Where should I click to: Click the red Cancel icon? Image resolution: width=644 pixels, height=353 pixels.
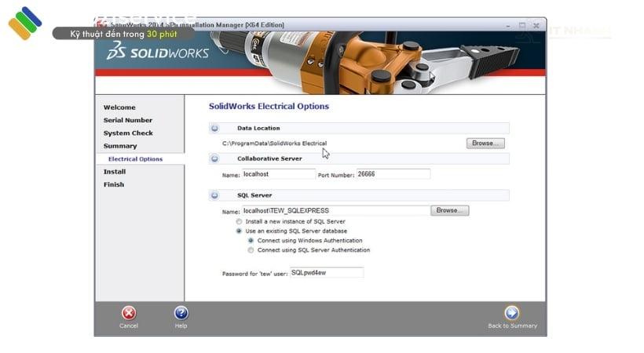(x=129, y=313)
